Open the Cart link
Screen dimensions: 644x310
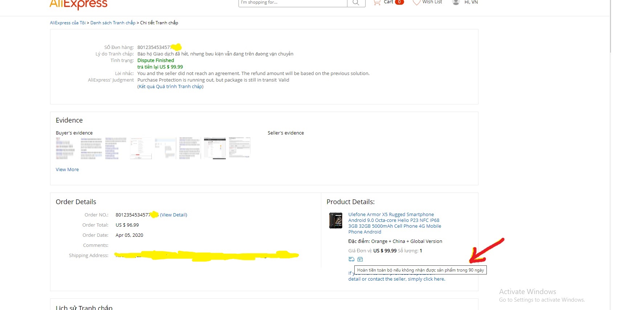[x=388, y=2]
